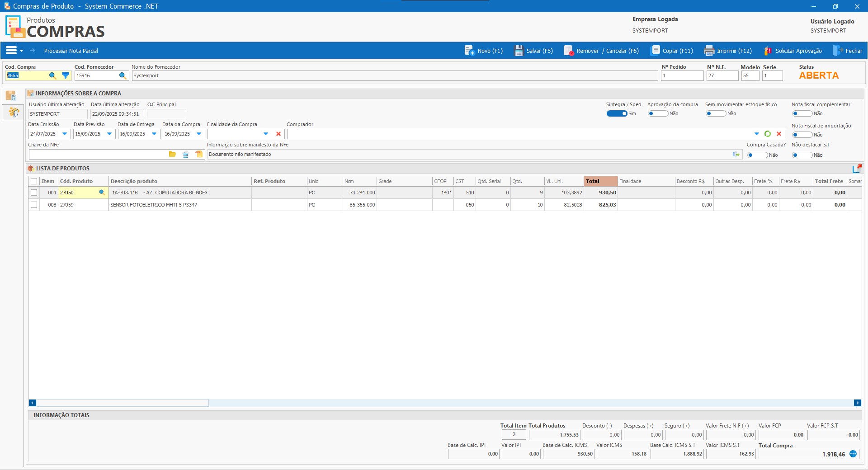Toggle the Compra Casada switch
The width and height of the screenshot is (868, 470).
pos(757,155)
